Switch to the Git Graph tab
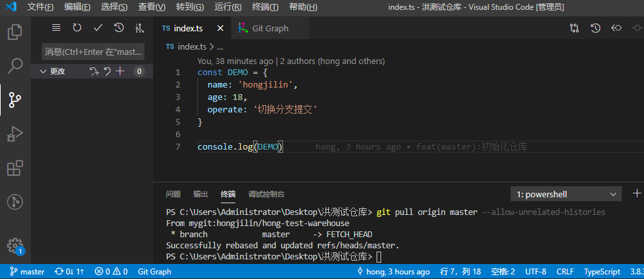This screenshot has height=279, width=644. (270, 28)
